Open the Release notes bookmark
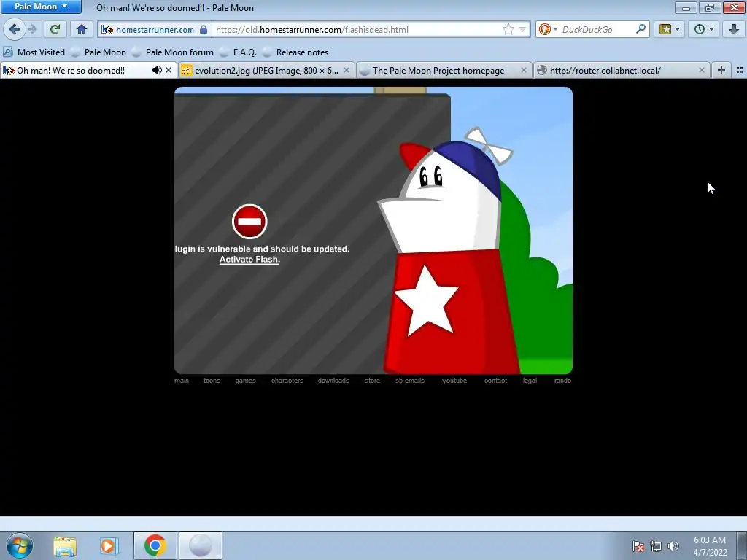 click(296, 52)
